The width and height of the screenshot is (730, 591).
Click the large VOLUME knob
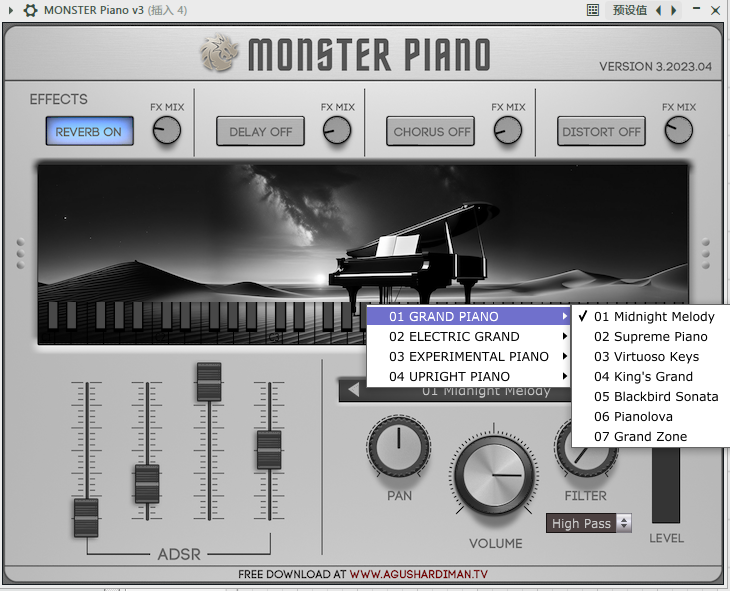click(494, 475)
